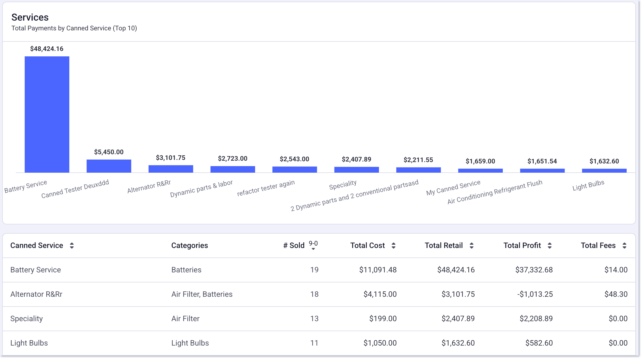Open sorting options for Total Retail column

point(472,245)
